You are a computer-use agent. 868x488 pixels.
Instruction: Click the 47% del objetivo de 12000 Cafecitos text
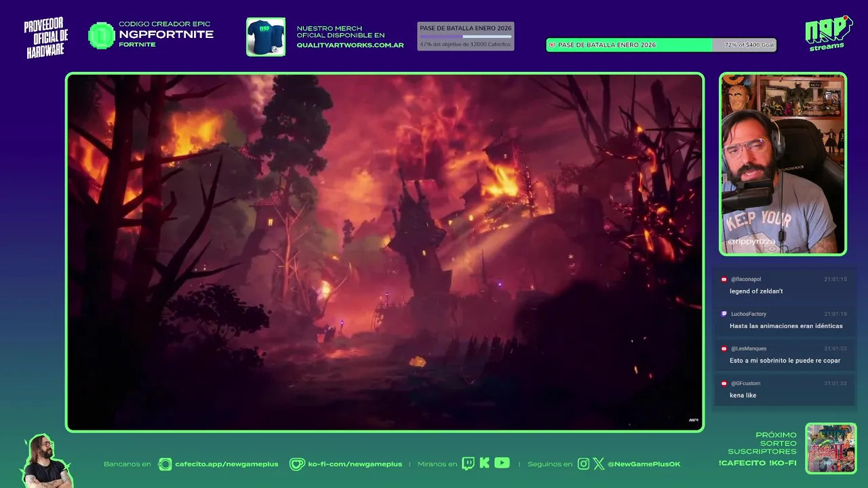click(x=465, y=44)
